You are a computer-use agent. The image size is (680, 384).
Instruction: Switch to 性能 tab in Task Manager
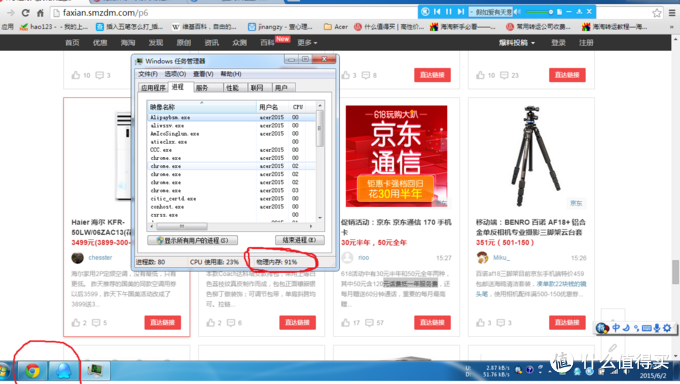(233, 88)
